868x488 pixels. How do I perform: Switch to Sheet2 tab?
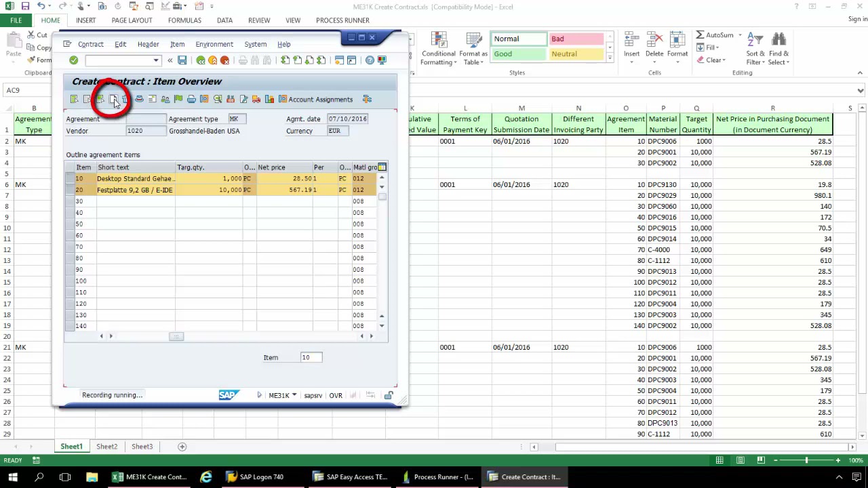coord(106,447)
